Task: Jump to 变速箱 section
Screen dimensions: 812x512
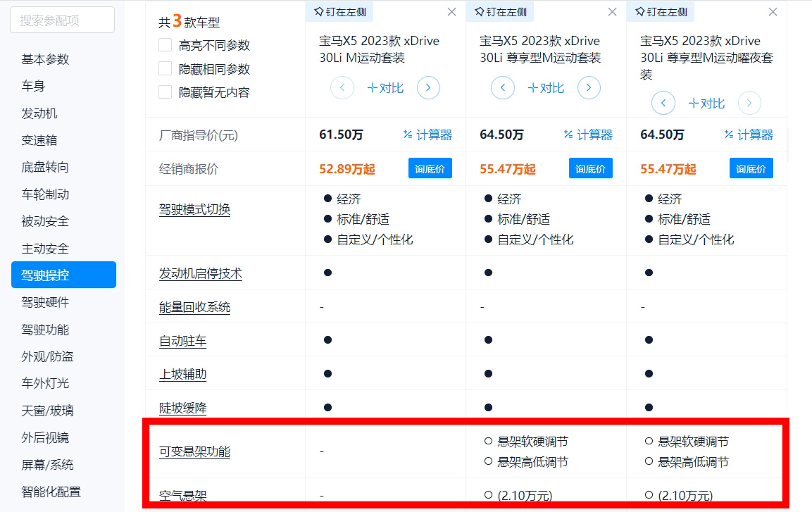Action: [x=39, y=139]
